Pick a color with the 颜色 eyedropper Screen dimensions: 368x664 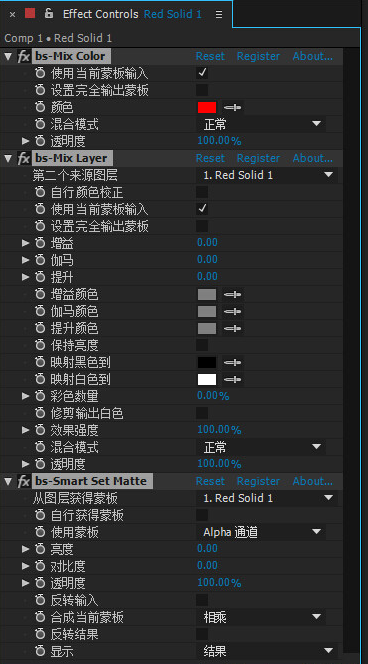[232, 108]
